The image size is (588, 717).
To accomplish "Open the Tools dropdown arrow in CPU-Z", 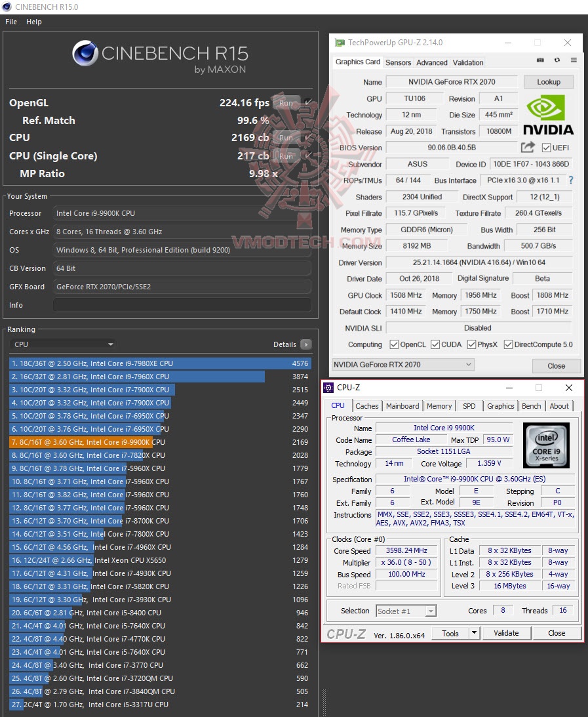I will [474, 633].
